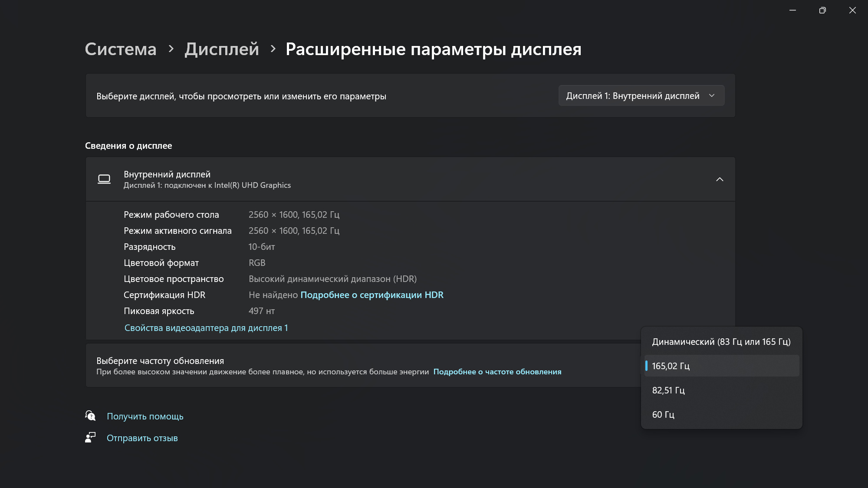Image resolution: width=868 pixels, height=488 pixels.
Task: Open Подробнее о сертификации HDR link
Action: (372, 295)
